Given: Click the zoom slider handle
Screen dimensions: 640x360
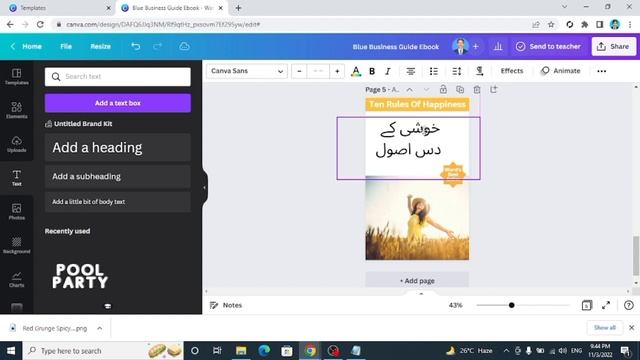Looking at the screenshot, I should 511,305.
